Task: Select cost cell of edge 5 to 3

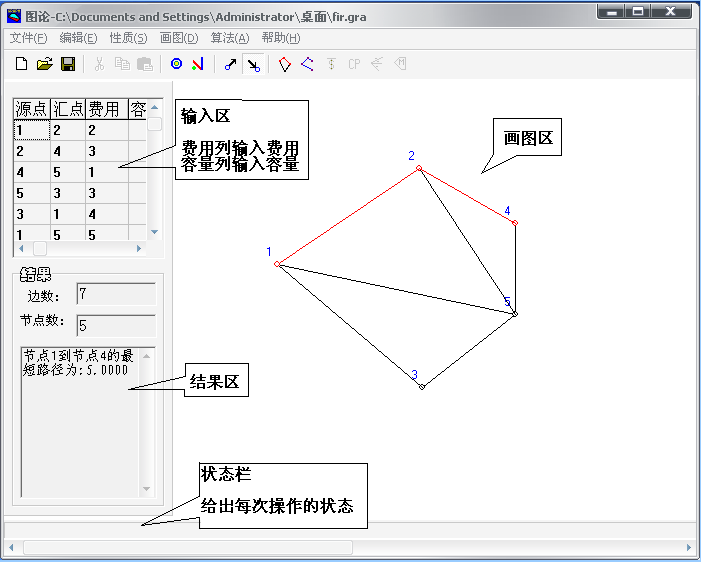Action: (107, 193)
